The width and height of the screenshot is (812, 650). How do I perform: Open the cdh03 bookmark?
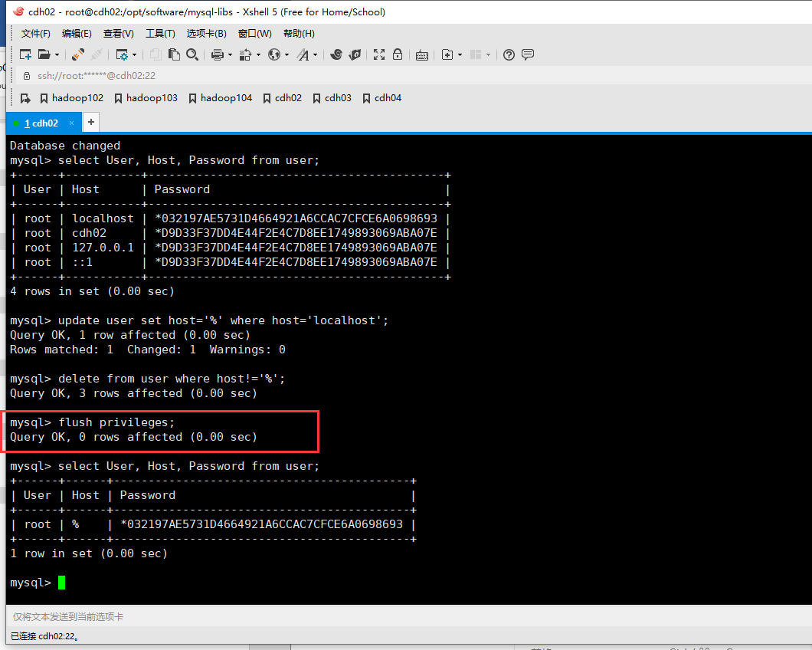click(332, 98)
